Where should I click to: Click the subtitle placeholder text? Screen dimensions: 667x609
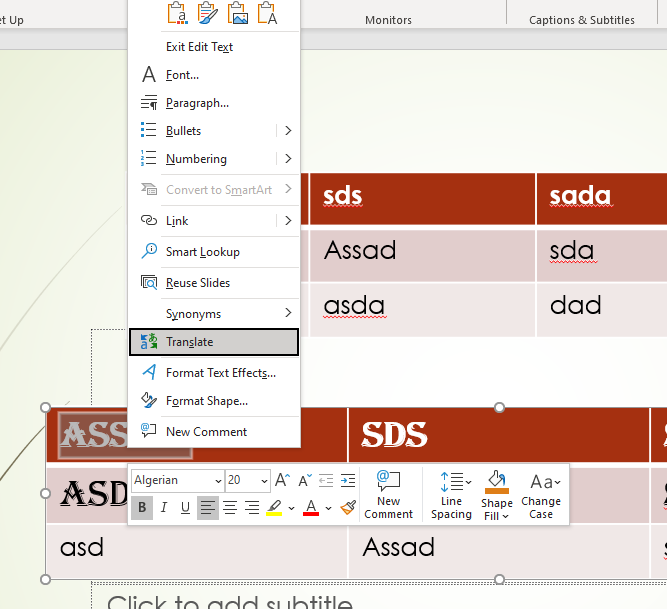(x=230, y=600)
